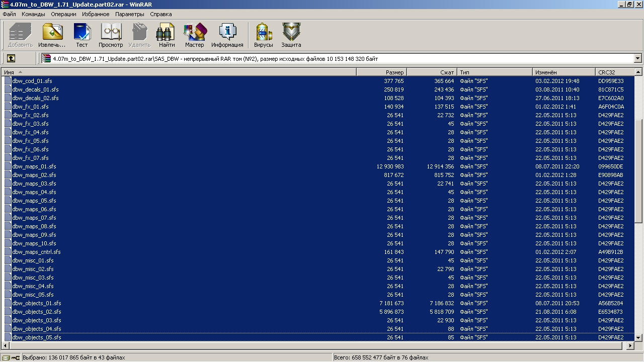Sort files by Тип column header
644x362 pixels.
(x=495, y=72)
